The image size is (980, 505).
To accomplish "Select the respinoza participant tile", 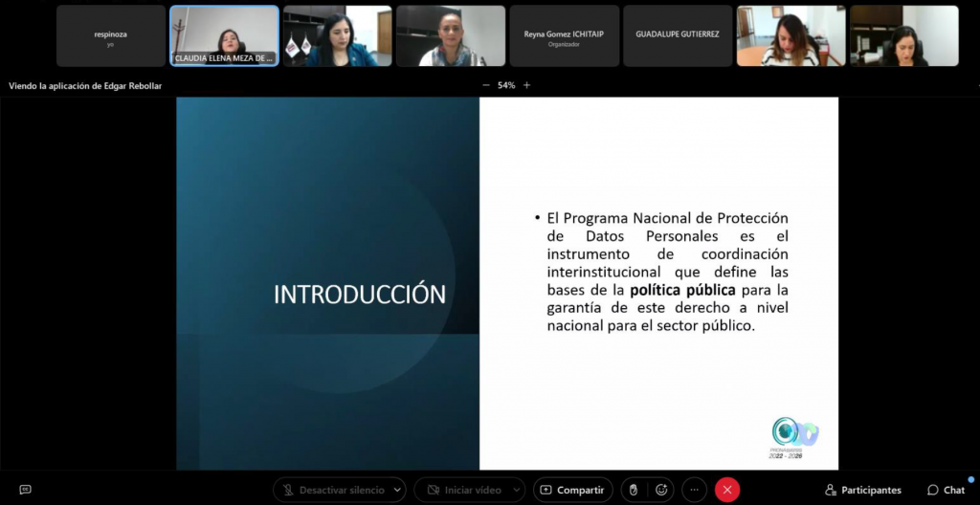I will [111, 35].
